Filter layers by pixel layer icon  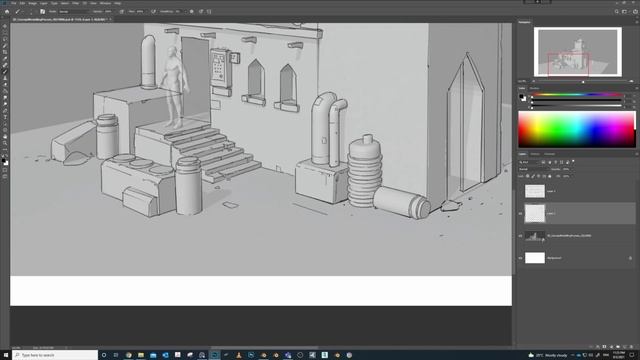543,162
